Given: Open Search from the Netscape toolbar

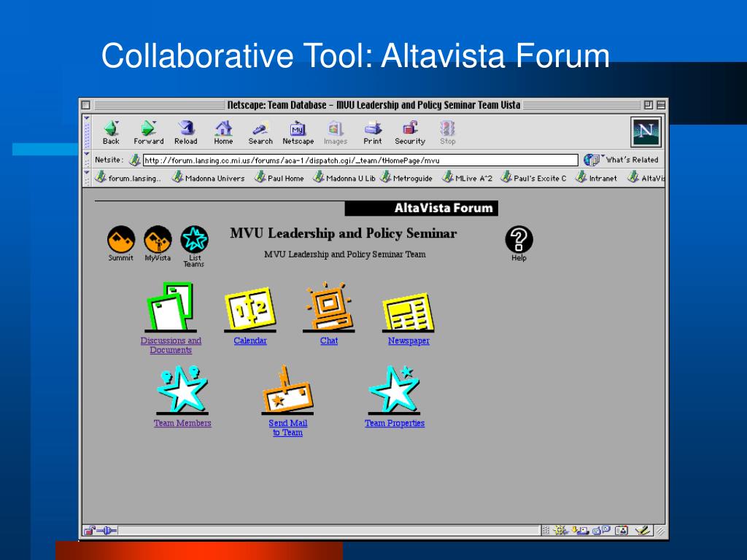Looking at the screenshot, I should click(260, 133).
